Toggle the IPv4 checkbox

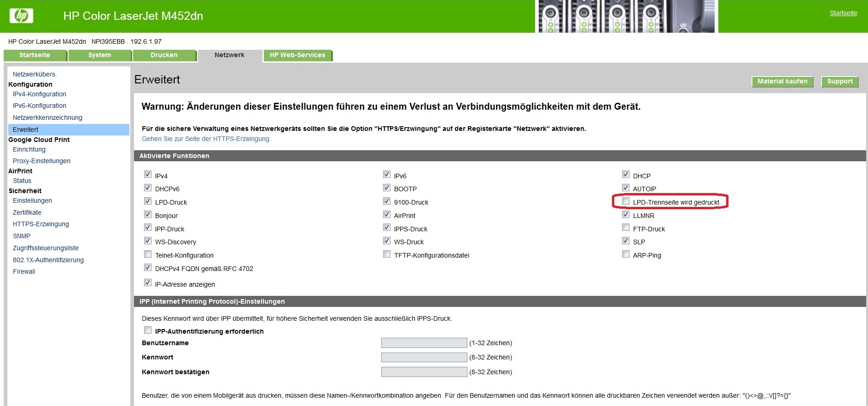pyautogui.click(x=148, y=174)
